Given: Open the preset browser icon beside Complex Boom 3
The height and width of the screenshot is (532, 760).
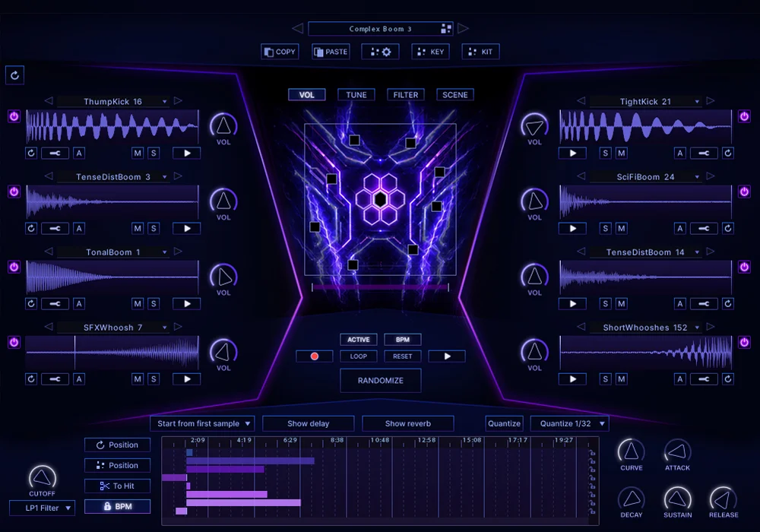Looking at the screenshot, I should click(446, 29).
